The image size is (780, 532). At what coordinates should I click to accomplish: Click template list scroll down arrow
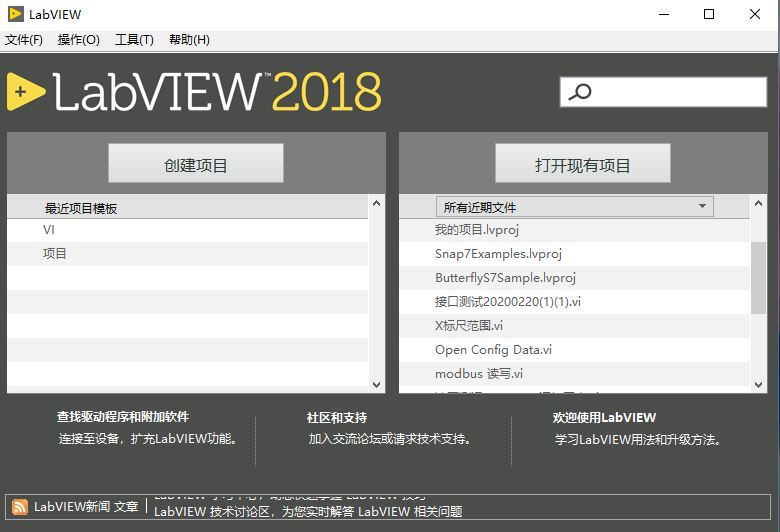pos(377,385)
